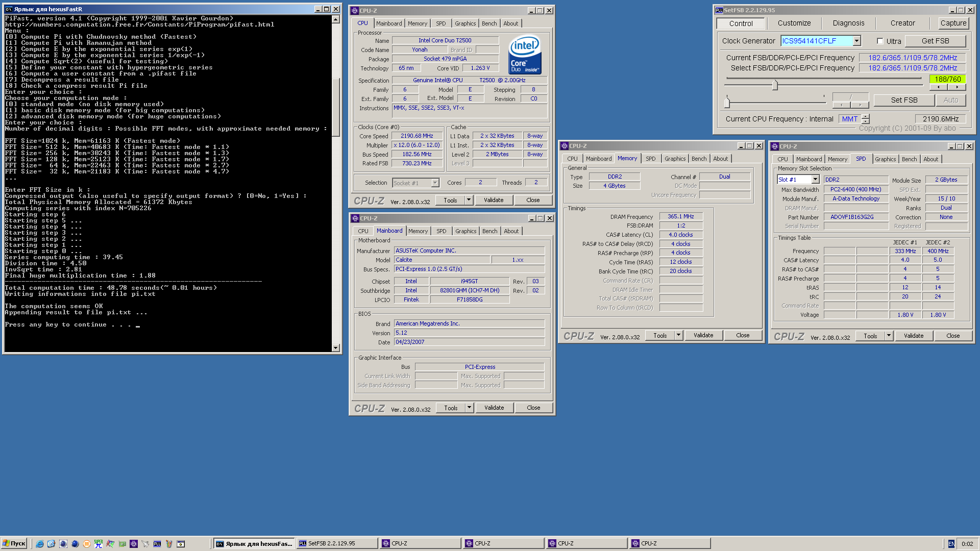Viewport: 980px width, 551px height.
Task: Click hexusFastR console taskbar button
Action: pos(254,544)
